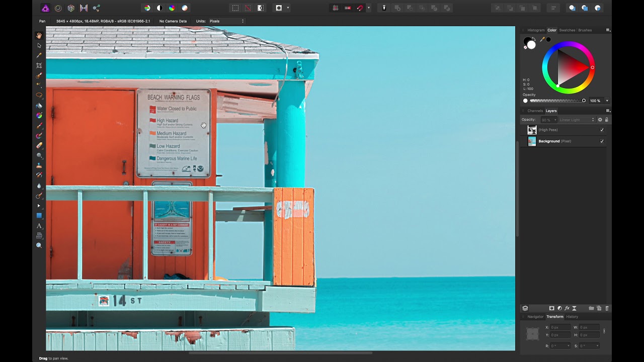Apply Auto Colors from the toolbar
This screenshot has width=644, height=362.
[x=172, y=8]
